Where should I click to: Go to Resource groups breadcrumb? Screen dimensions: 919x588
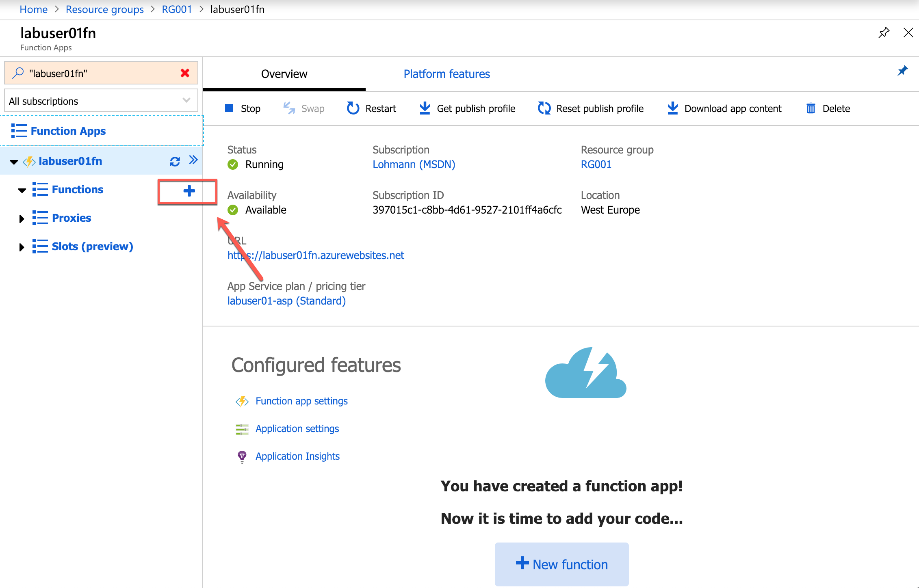[104, 9]
